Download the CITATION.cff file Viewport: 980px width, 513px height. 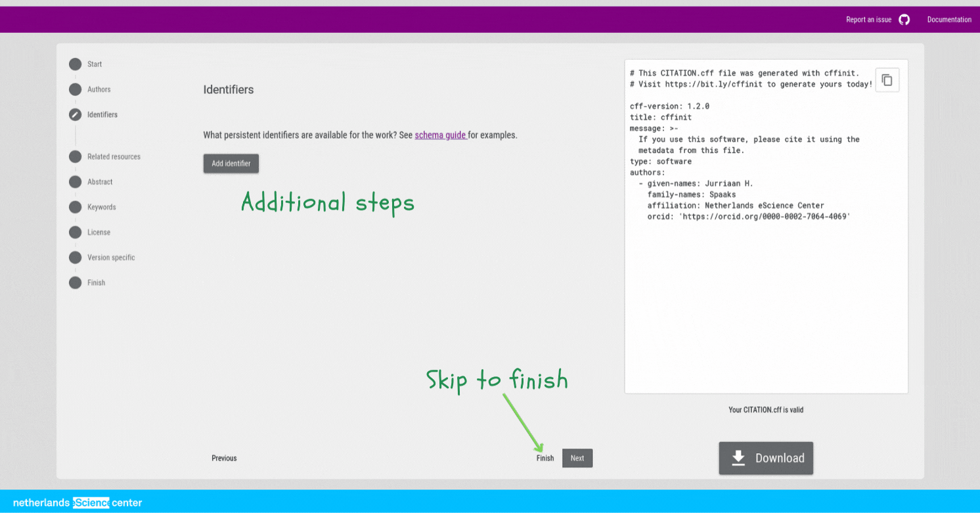(x=766, y=458)
